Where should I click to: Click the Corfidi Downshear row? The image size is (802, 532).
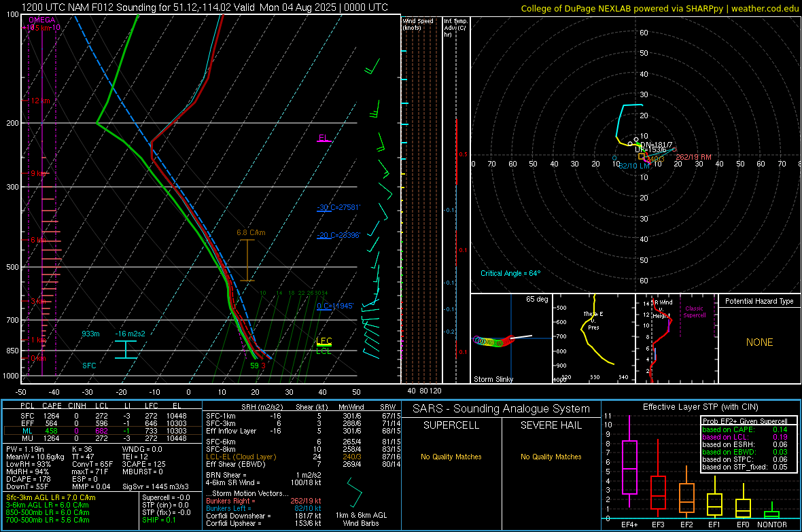click(264, 516)
